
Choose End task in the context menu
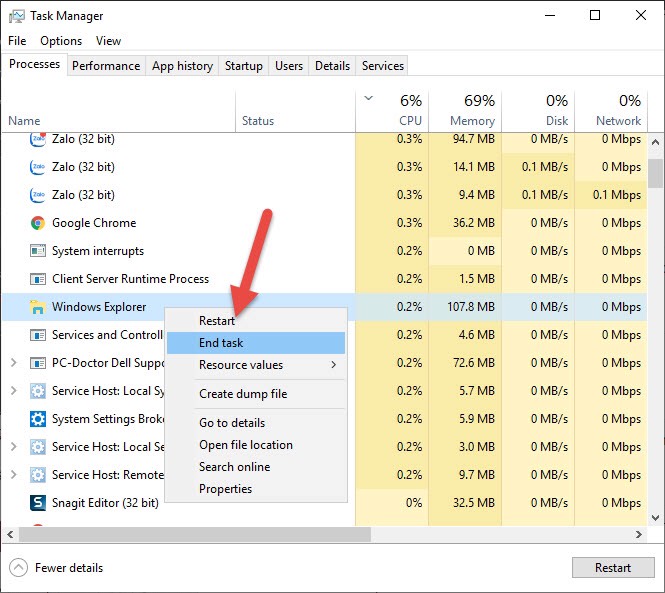(256, 343)
